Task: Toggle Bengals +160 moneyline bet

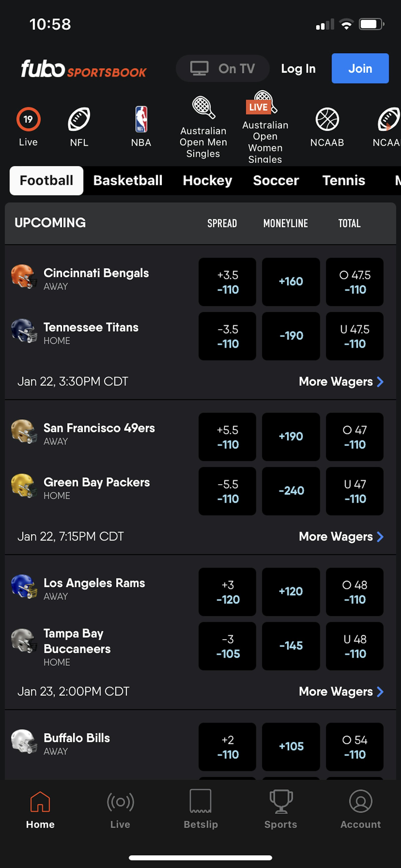Action: tap(291, 282)
